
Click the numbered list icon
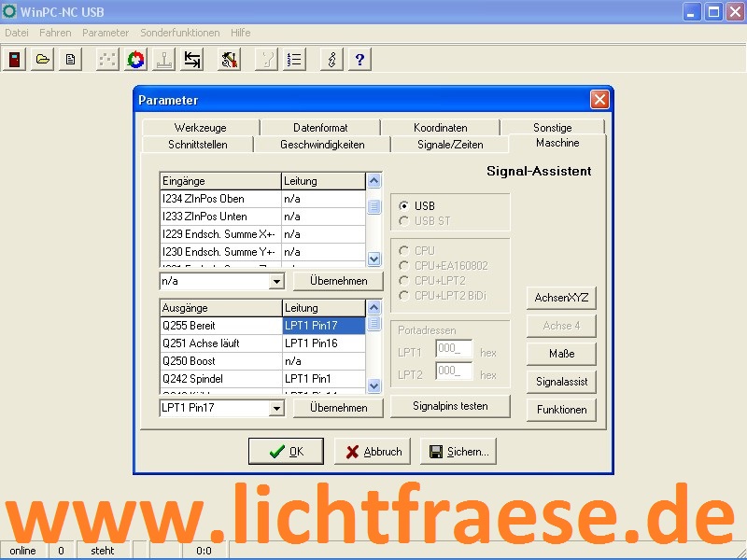tap(294, 60)
